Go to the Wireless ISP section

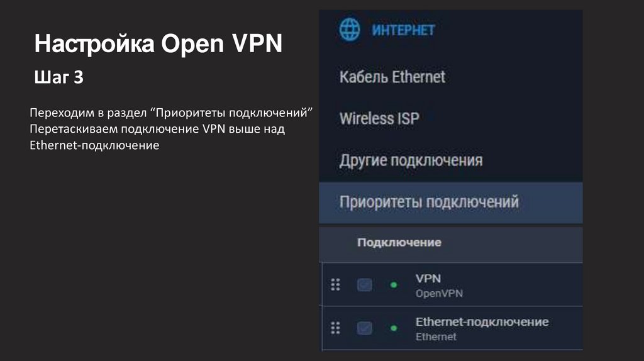pyautogui.click(x=379, y=118)
